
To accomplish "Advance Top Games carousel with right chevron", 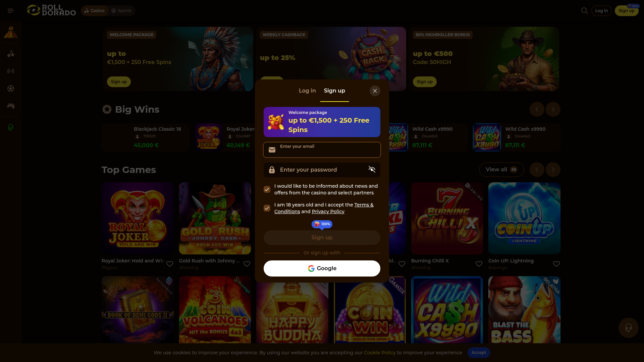I will click(x=553, y=170).
